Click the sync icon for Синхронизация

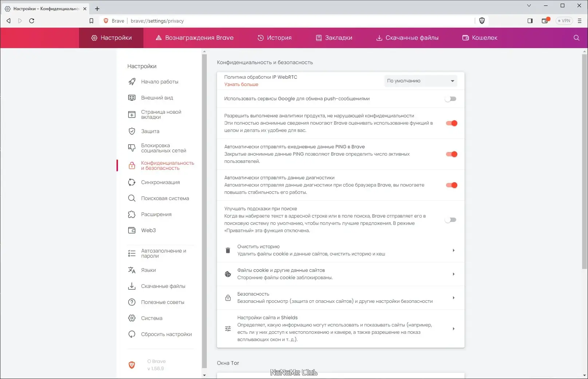click(132, 182)
